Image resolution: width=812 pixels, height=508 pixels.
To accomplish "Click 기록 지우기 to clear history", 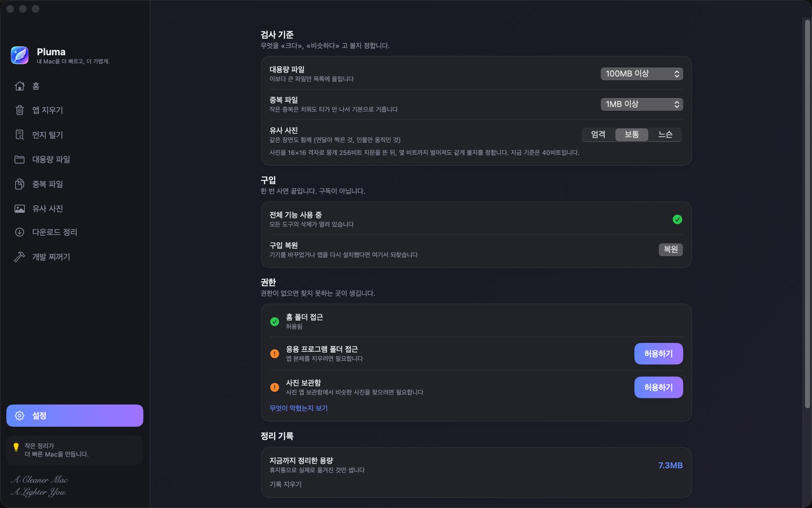I will [285, 484].
